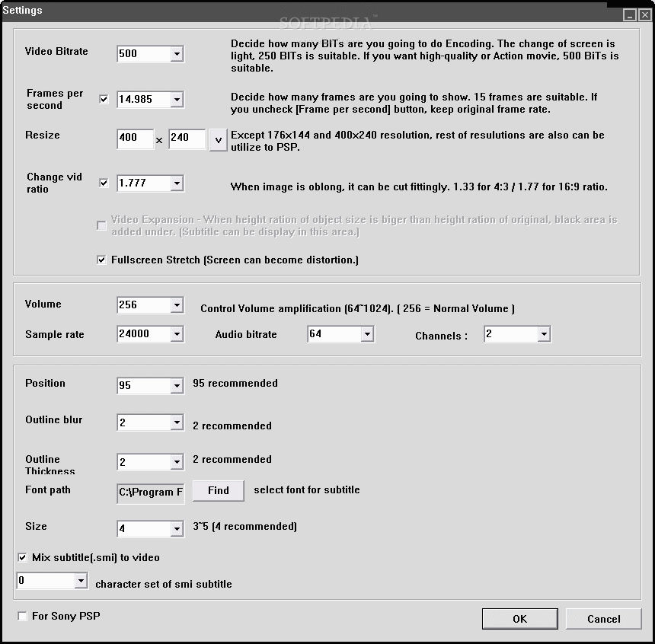Viewport: 655px width, 644px height.
Task: Confirm settings with the OK button
Action: click(519, 619)
